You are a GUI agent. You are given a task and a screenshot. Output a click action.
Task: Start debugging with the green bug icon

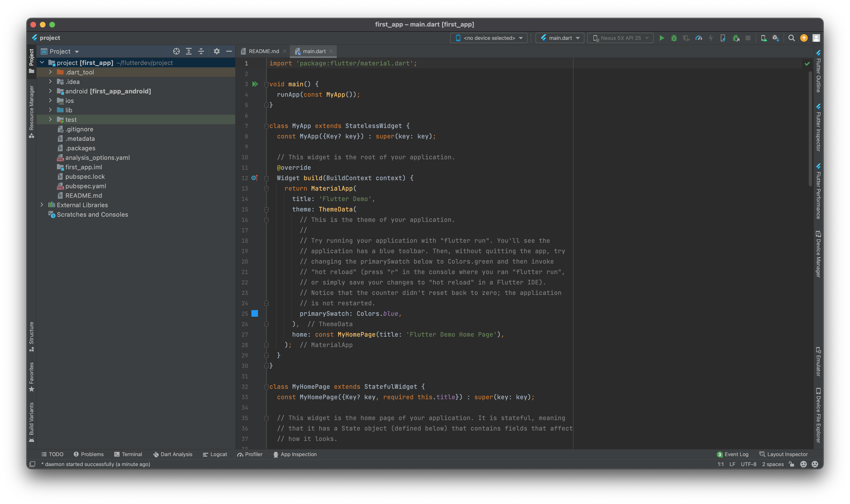coord(674,38)
